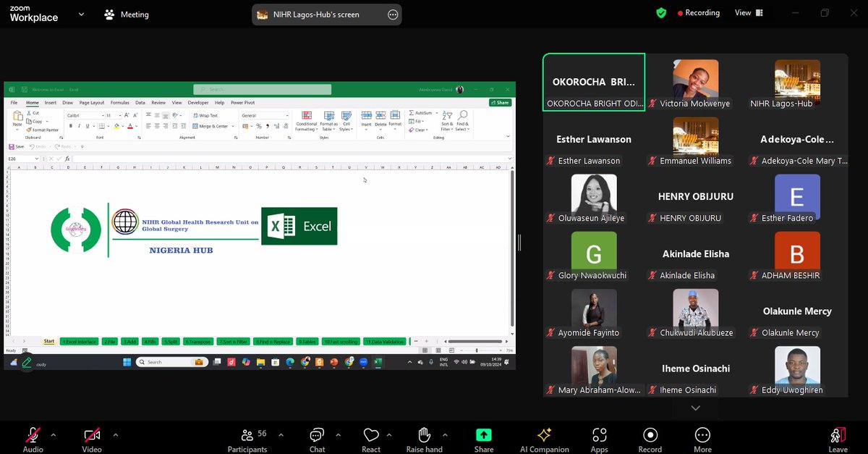This screenshot has height=454, width=868.
Task: Open the Zoom Chat panel
Action: (317, 439)
